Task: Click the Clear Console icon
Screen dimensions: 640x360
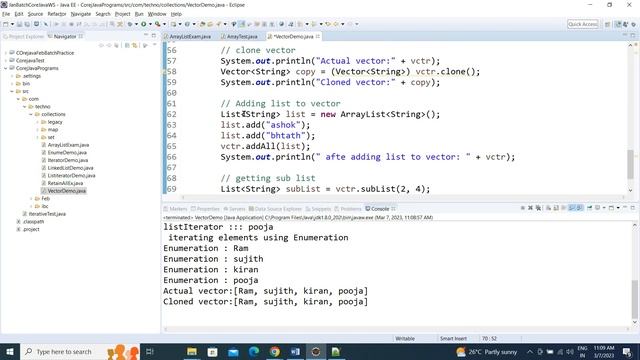Action: point(549,208)
